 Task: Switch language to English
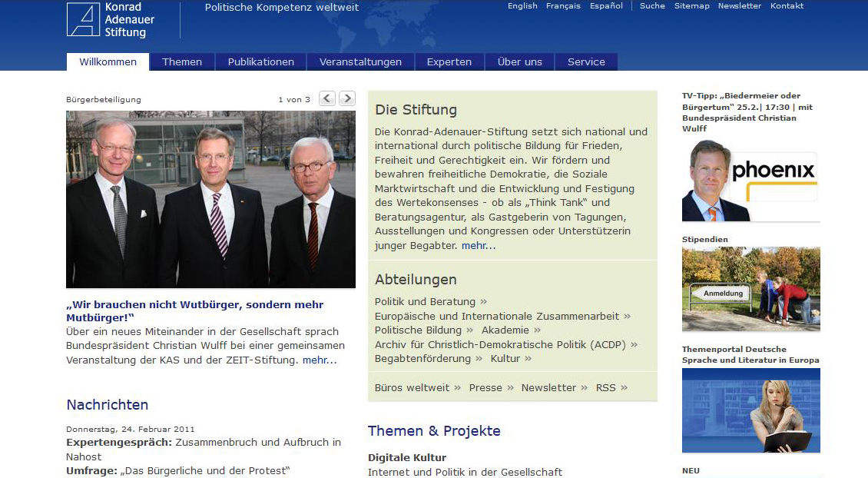(x=522, y=6)
